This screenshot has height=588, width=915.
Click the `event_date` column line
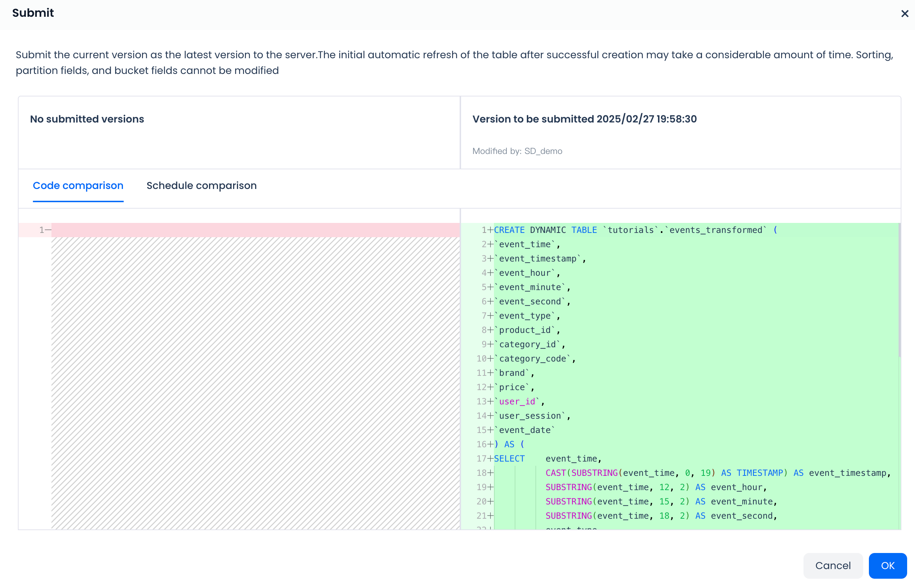(x=525, y=430)
